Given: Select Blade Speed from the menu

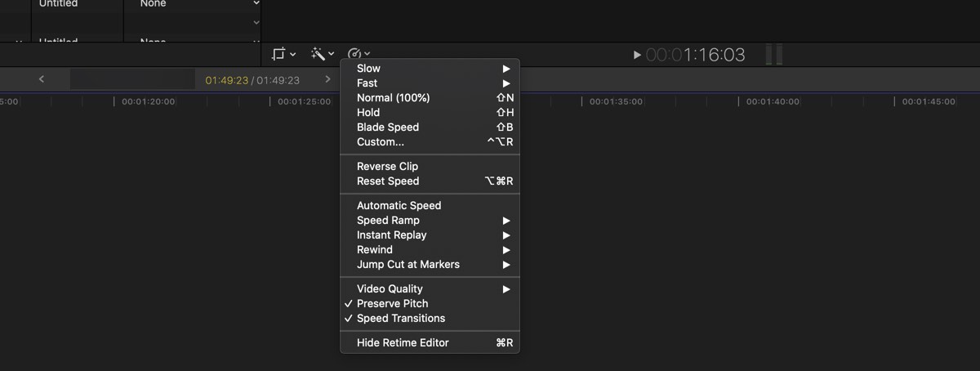Looking at the screenshot, I should 430,127.
